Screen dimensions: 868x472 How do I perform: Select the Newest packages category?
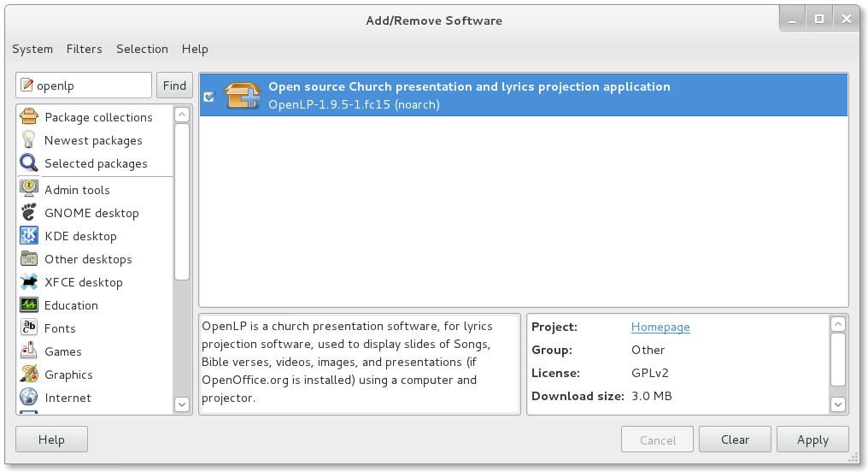coord(95,140)
